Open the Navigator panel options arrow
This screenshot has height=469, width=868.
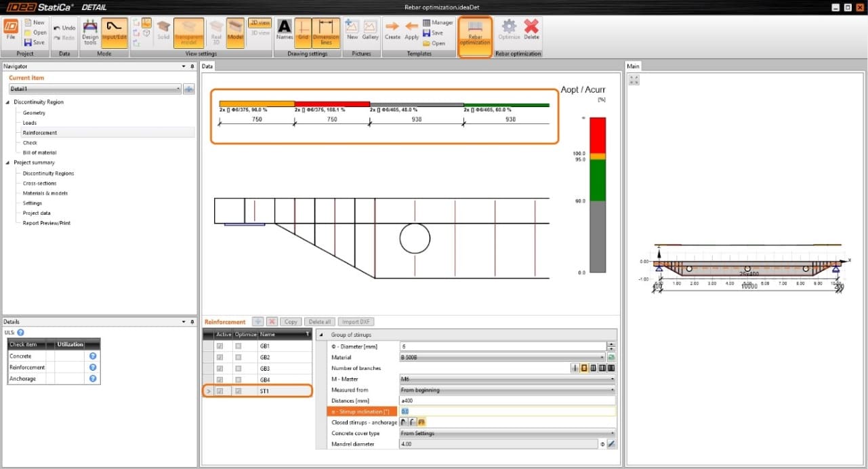[183, 66]
